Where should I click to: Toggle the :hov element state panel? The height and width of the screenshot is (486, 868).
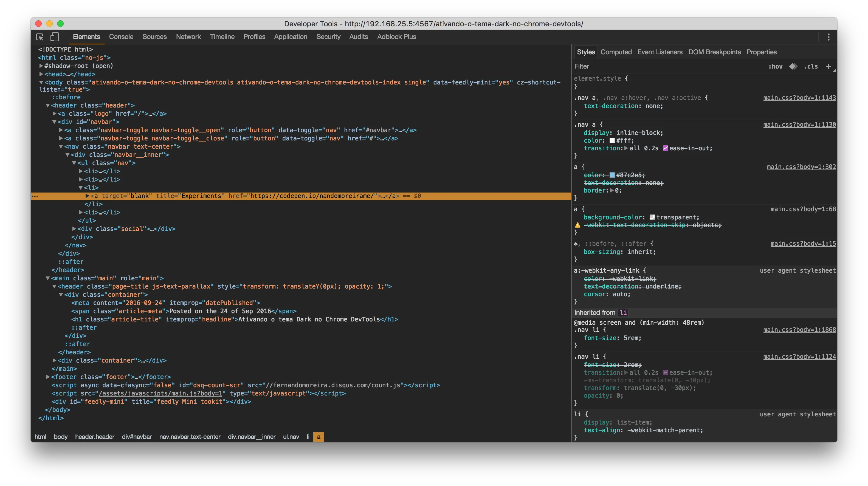click(775, 66)
